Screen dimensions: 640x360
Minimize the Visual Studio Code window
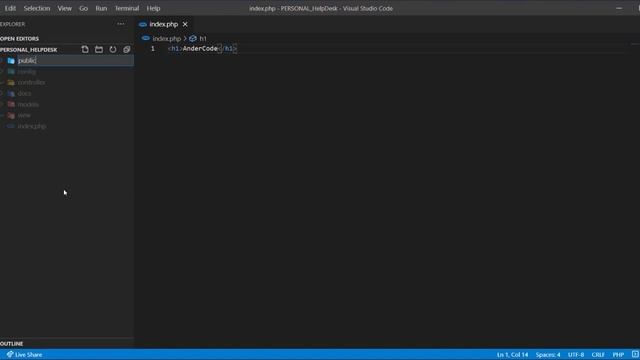pyautogui.click(x=619, y=8)
